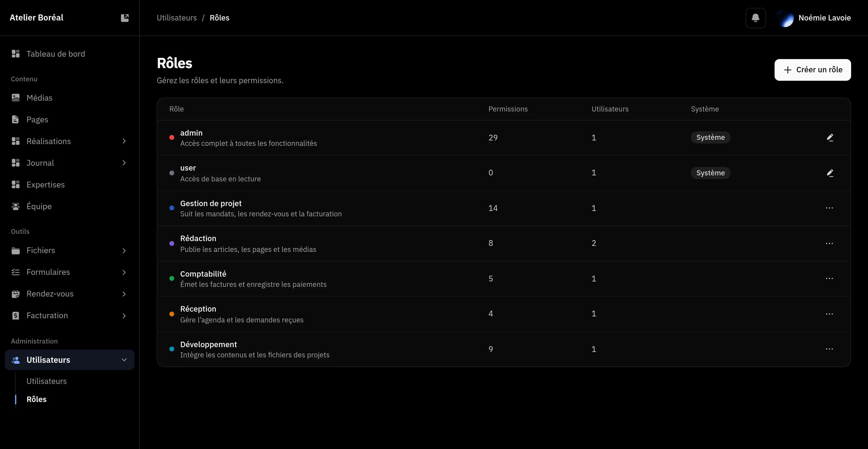Screen dimensions: 868x449
Task: Click the Permissions column header
Action: pyautogui.click(x=508, y=109)
